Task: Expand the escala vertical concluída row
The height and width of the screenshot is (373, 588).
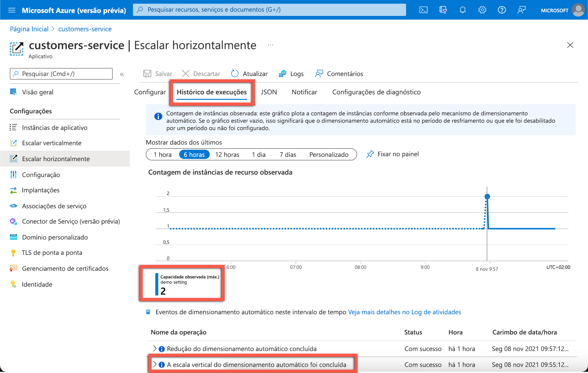Action: pyautogui.click(x=155, y=364)
